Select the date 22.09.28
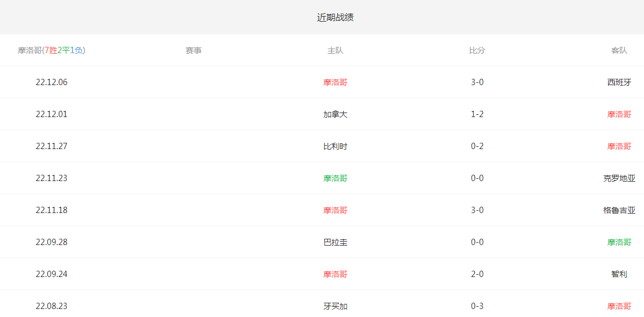This screenshot has width=644, height=317. (51, 242)
